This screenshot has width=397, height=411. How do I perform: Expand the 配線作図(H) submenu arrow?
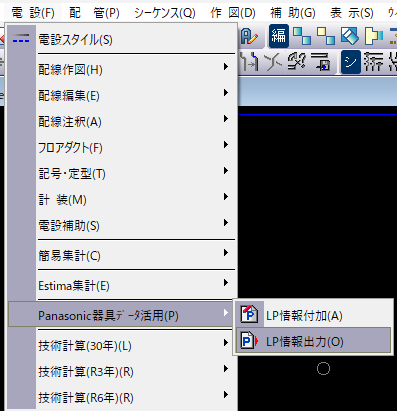point(226,67)
